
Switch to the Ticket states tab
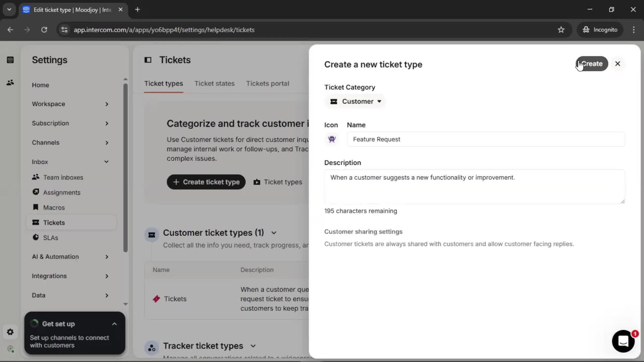coord(214,83)
